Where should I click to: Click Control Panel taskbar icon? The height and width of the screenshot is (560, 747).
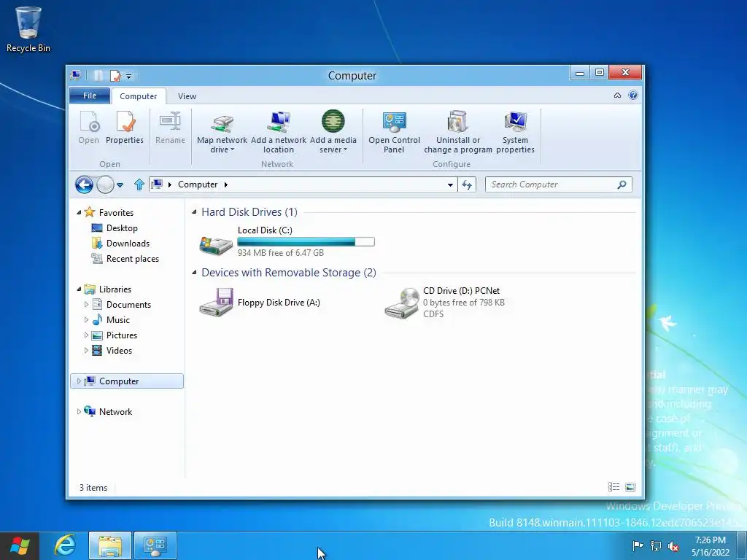click(155, 545)
